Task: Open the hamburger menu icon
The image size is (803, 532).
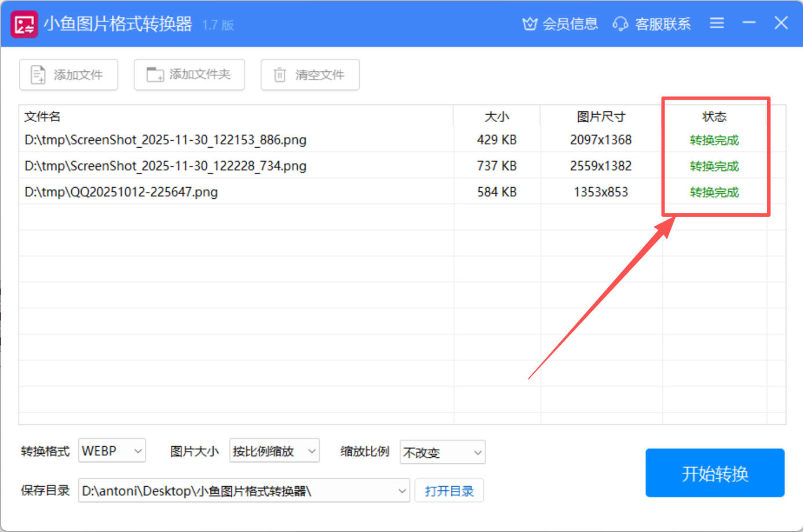Action: pos(717,23)
